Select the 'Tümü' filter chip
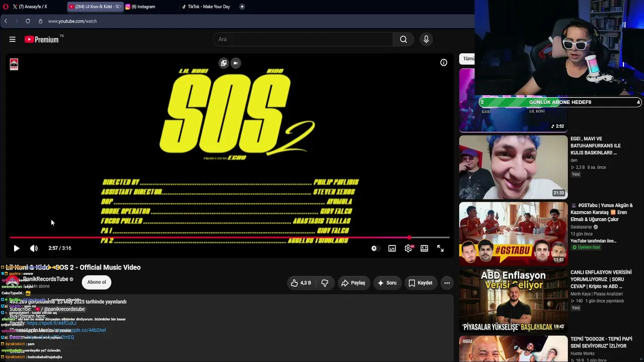The image size is (644, 362). coord(468,59)
